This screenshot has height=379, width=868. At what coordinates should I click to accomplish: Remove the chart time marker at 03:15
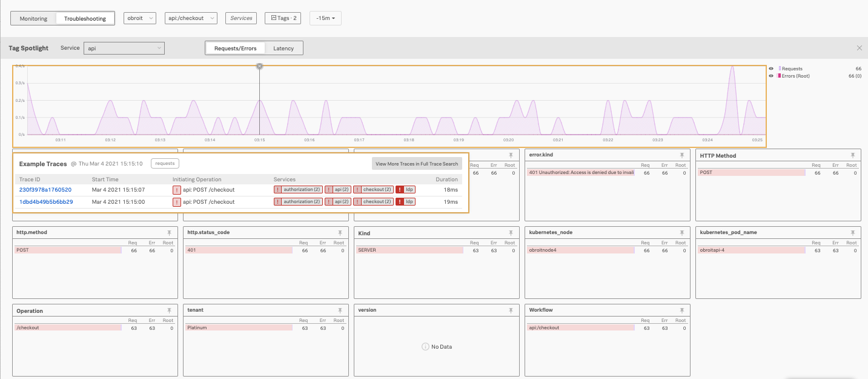coord(259,65)
